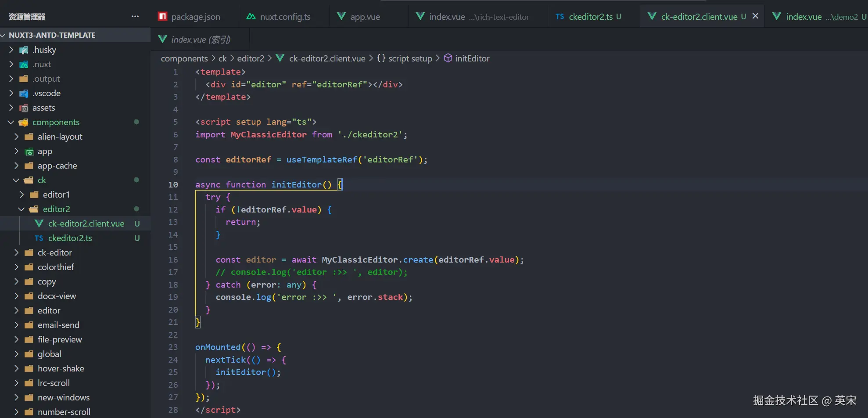This screenshot has width=868, height=418.
Task: Click the .nuxt folder icon
Action: click(24, 65)
